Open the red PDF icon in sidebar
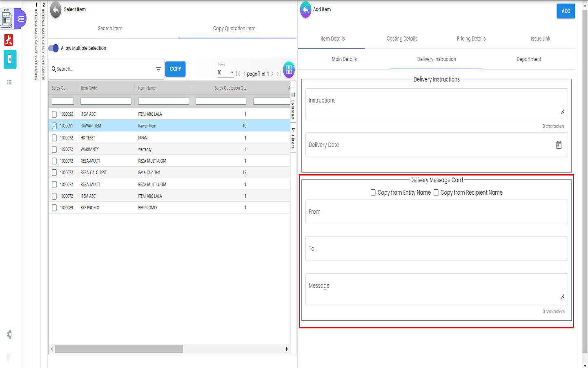 [x=9, y=40]
